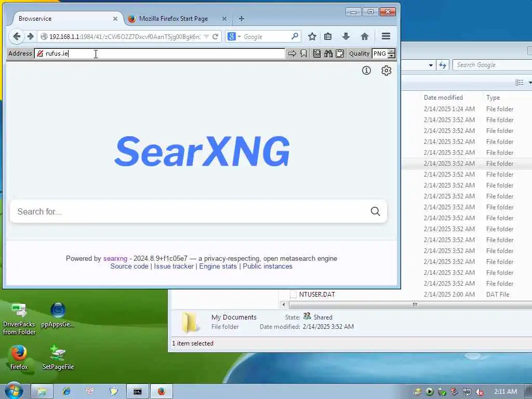Click the Browservice clipboard icon
This screenshot has width=532, height=399.
pos(340,54)
